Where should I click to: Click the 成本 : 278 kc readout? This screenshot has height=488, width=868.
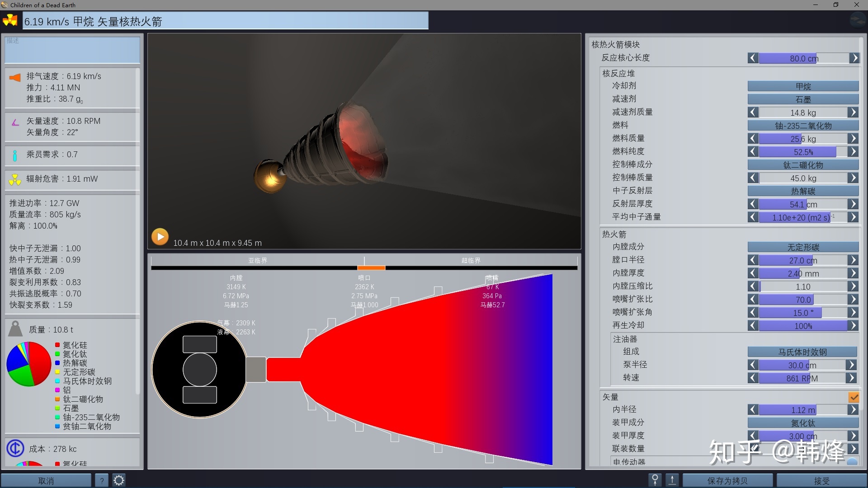point(53,449)
